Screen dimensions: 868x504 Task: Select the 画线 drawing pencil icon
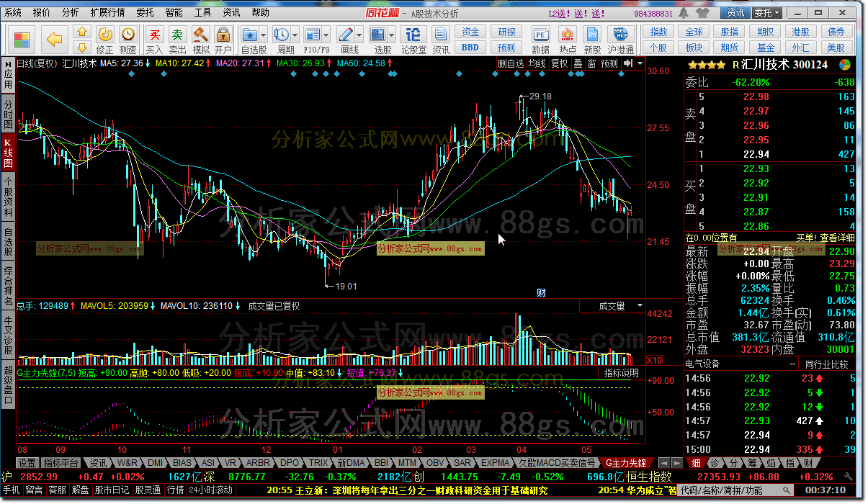pyautogui.click(x=345, y=35)
